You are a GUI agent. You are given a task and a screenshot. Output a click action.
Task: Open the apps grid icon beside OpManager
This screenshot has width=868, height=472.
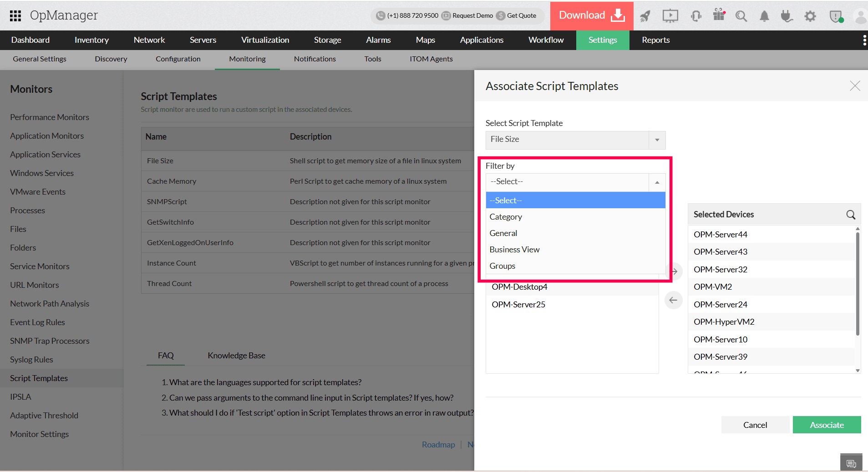pyautogui.click(x=15, y=16)
